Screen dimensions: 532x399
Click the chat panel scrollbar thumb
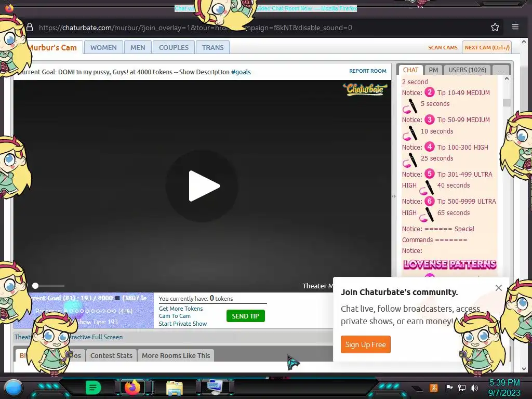(507, 102)
